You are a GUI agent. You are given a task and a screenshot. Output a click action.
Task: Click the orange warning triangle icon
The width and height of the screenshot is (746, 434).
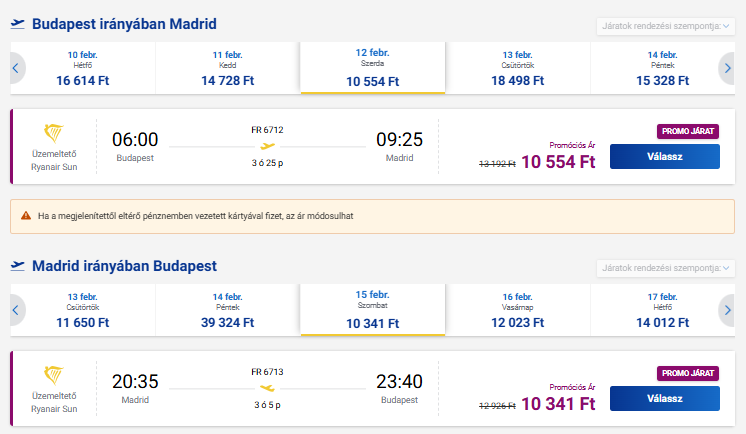coord(26,216)
